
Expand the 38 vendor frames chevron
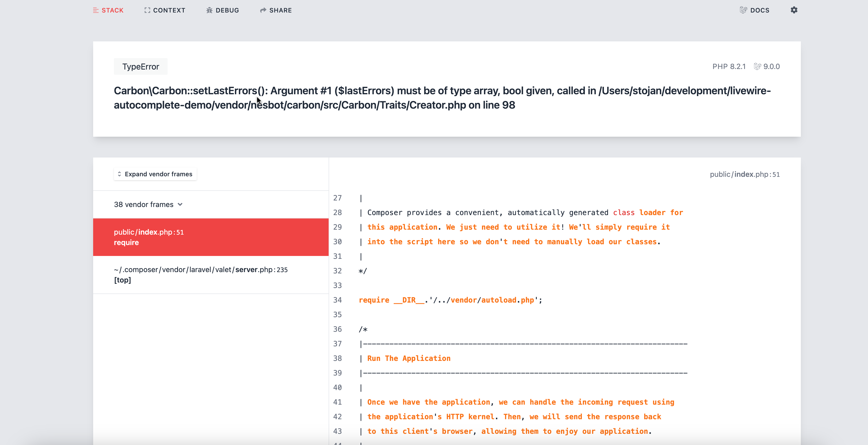pyautogui.click(x=180, y=204)
